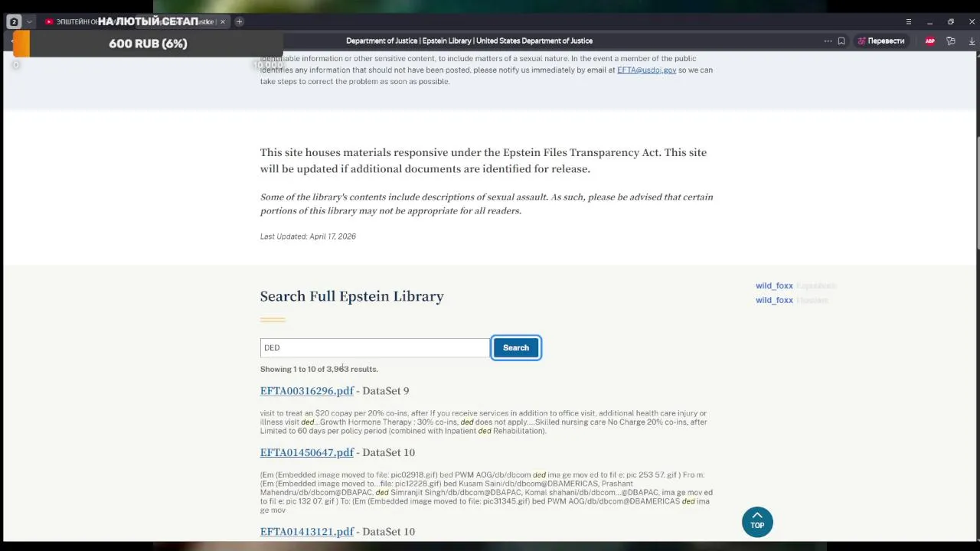This screenshot has width=980, height=551.
Task: Open the downloads arrow icon
Action: click(x=972, y=41)
